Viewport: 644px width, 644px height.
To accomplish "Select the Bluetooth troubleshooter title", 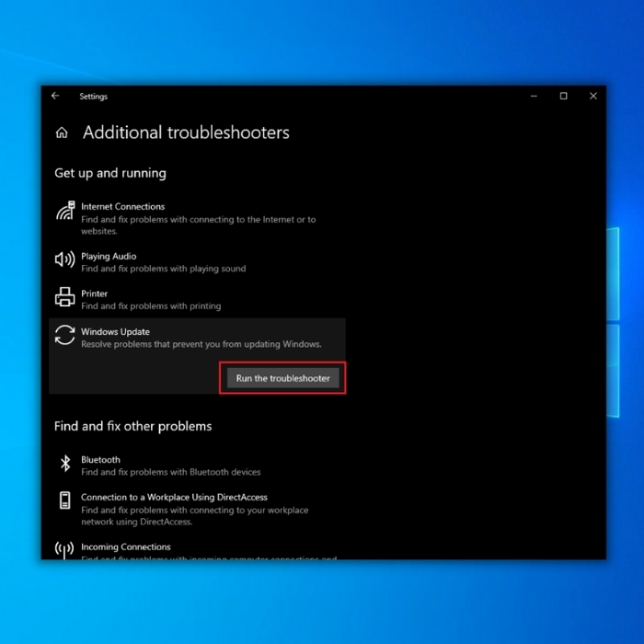I will 100,460.
